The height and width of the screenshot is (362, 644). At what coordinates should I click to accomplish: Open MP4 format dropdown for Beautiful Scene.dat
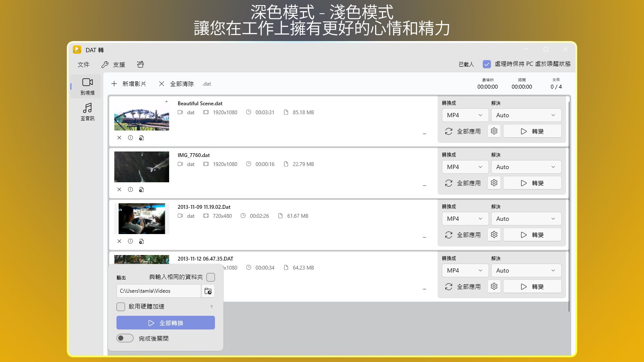click(465, 115)
